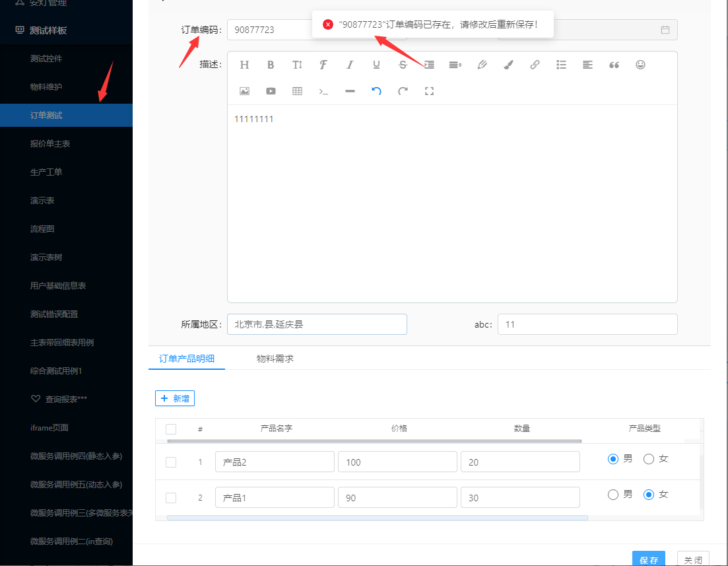Insert a table into the editor

(297, 91)
